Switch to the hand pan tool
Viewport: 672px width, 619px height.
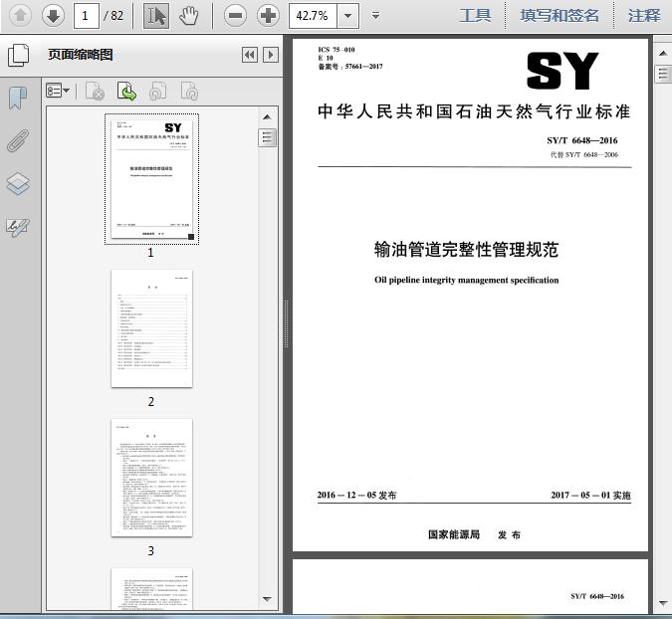pyautogui.click(x=188, y=16)
